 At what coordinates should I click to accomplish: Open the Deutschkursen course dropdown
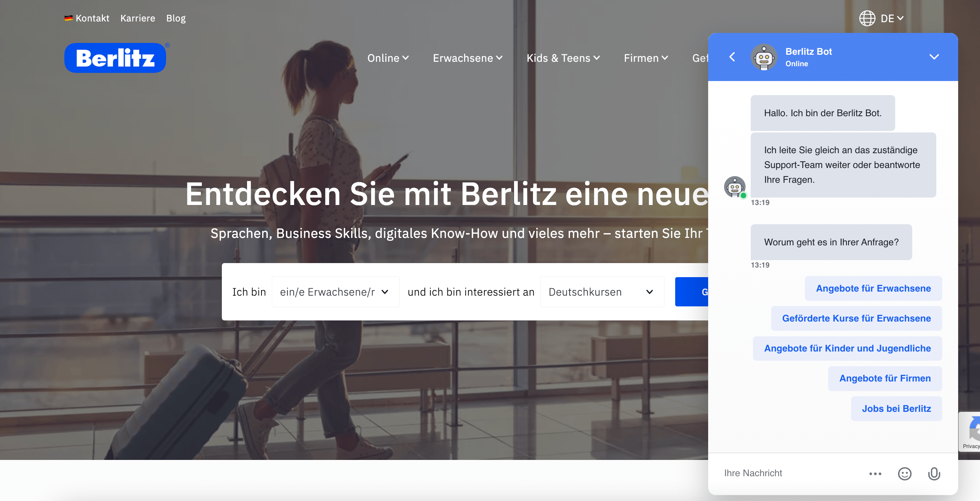point(601,292)
